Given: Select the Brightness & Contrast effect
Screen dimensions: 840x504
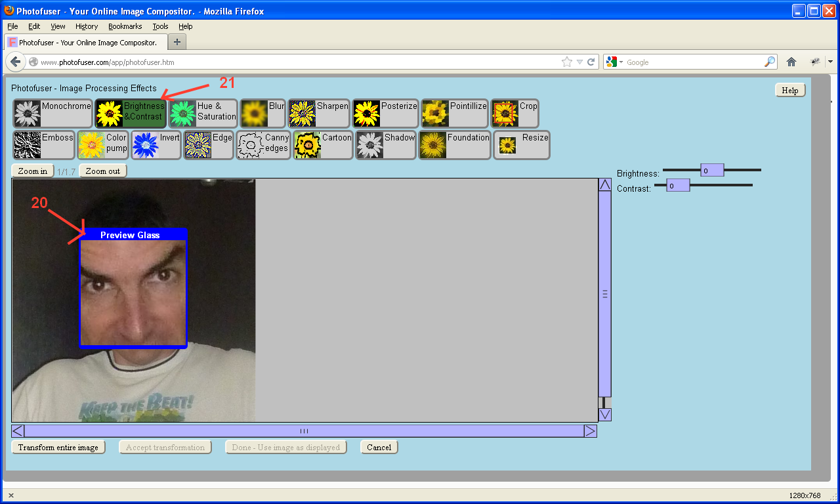Looking at the screenshot, I should click(131, 114).
